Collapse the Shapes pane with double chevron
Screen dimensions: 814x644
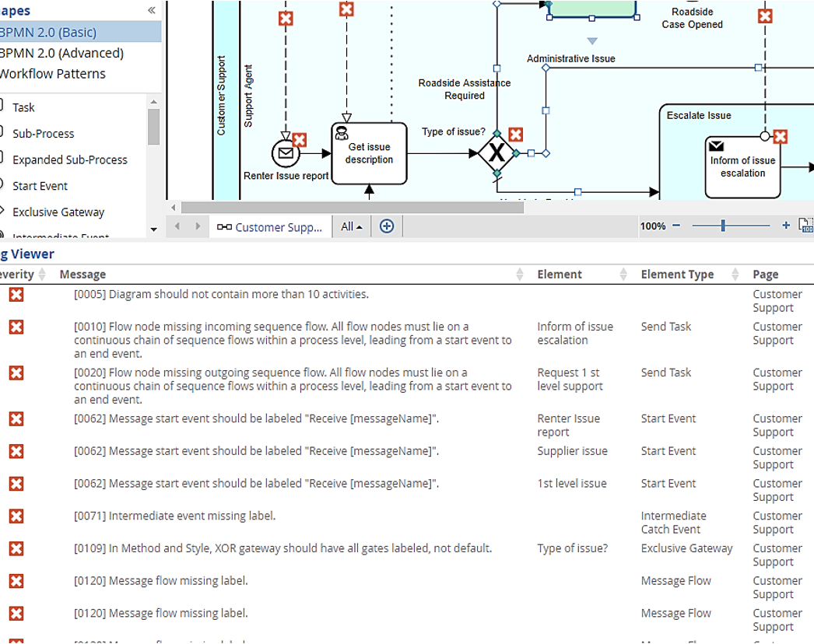click(x=152, y=10)
